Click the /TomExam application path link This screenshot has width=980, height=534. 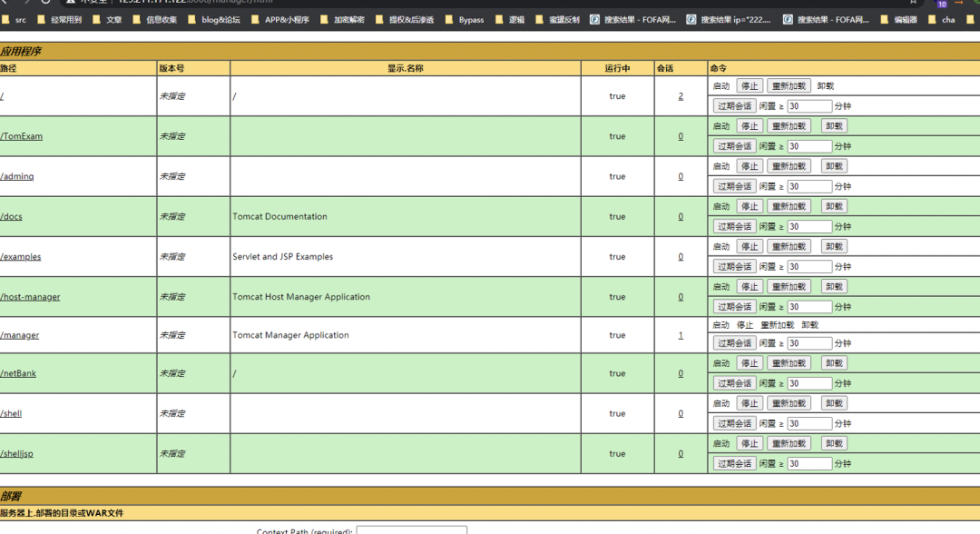click(22, 136)
